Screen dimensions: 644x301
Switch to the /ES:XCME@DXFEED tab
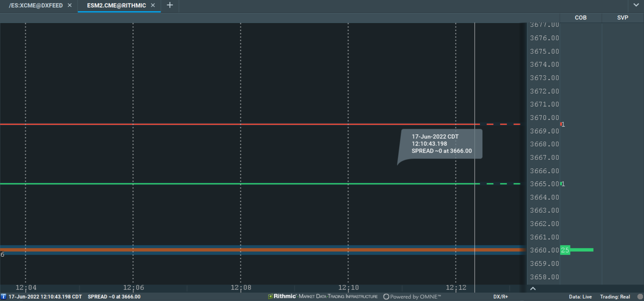click(x=36, y=5)
